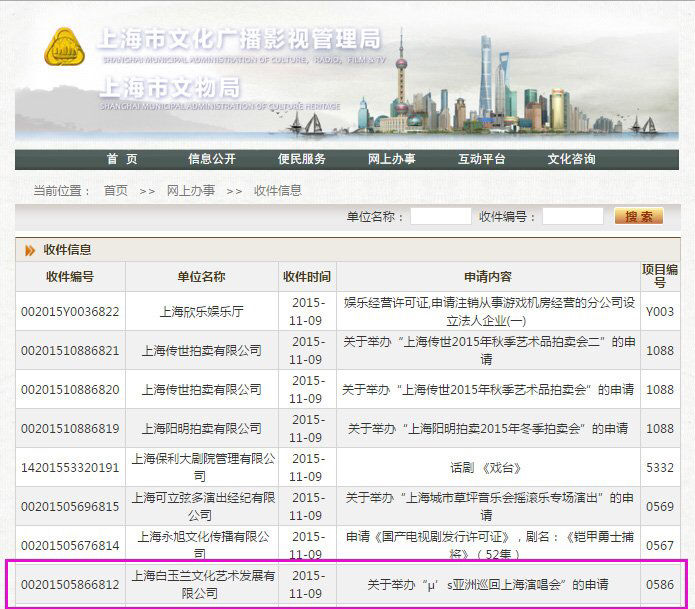
Task: Go to 网上办事 in the breadcrumb
Action: click(191, 191)
